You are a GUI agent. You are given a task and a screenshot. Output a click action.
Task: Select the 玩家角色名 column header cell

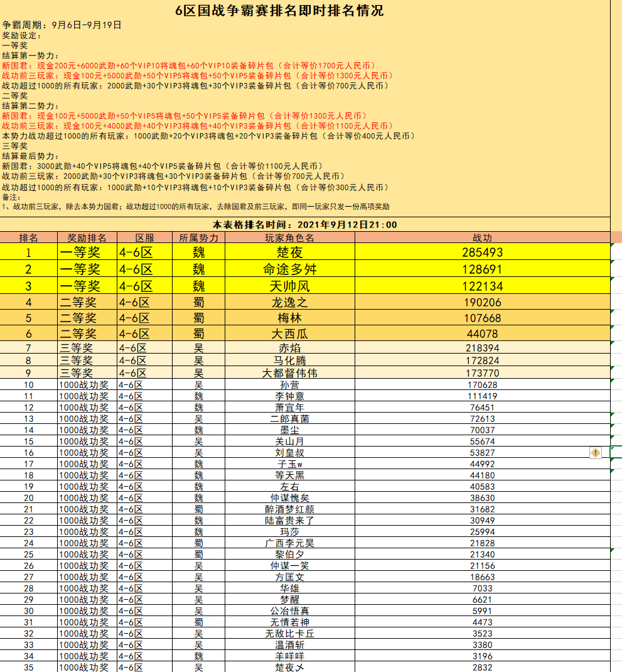point(290,237)
